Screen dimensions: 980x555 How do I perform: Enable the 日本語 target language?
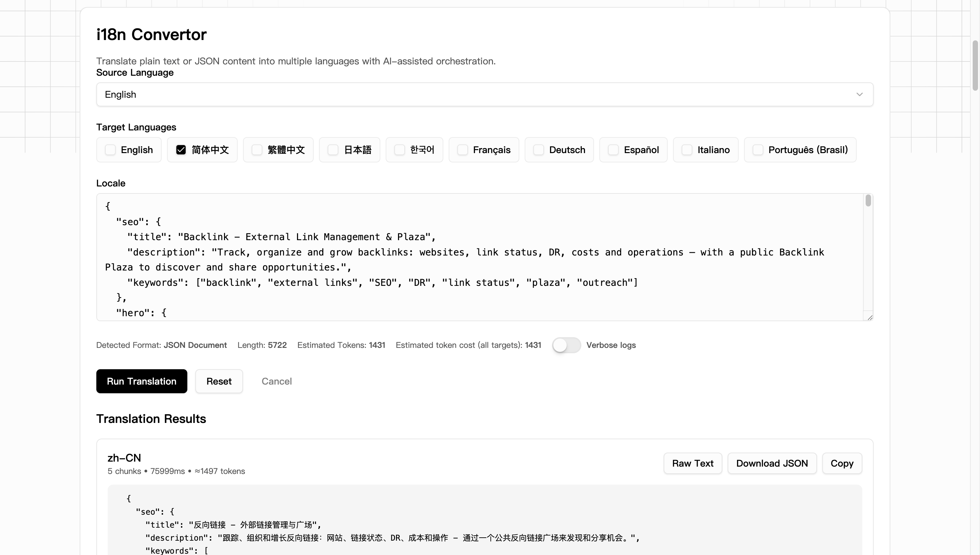(333, 150)
